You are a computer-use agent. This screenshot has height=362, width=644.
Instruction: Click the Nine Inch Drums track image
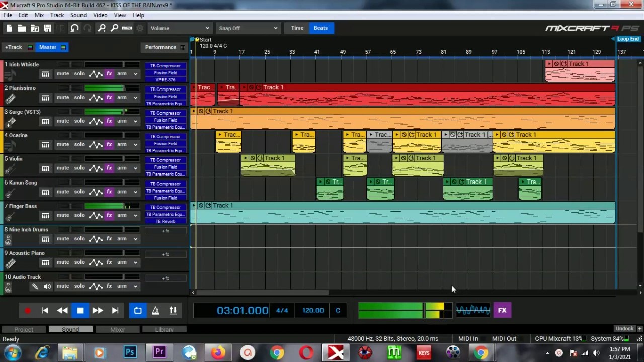8,240
